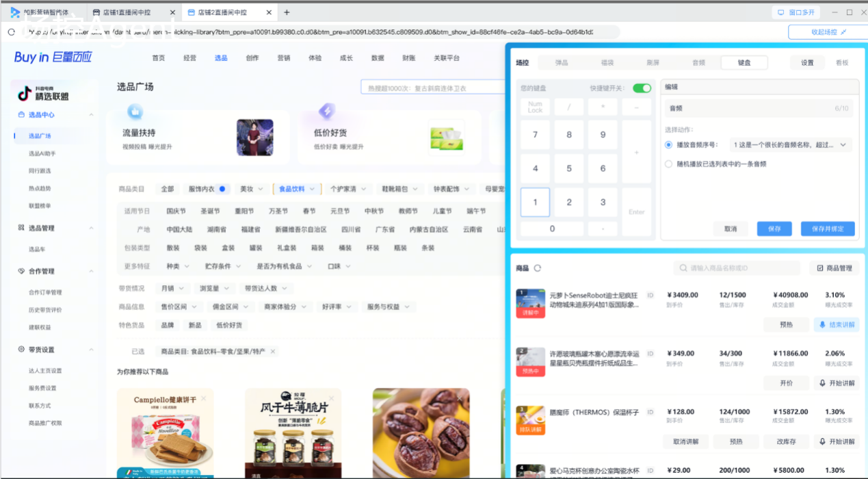Click the browser page reload icon
Screen dimensions: 868x479
[x=10, y=31]
